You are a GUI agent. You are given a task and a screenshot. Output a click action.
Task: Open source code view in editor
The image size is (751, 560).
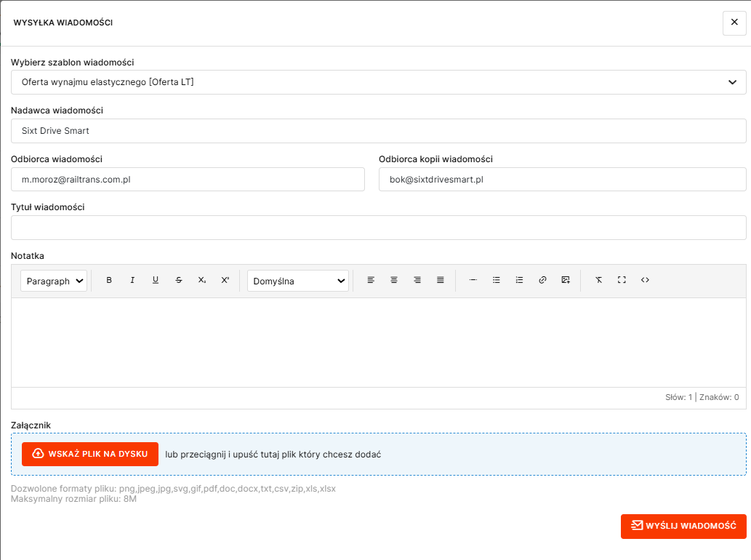pos(645,280)
